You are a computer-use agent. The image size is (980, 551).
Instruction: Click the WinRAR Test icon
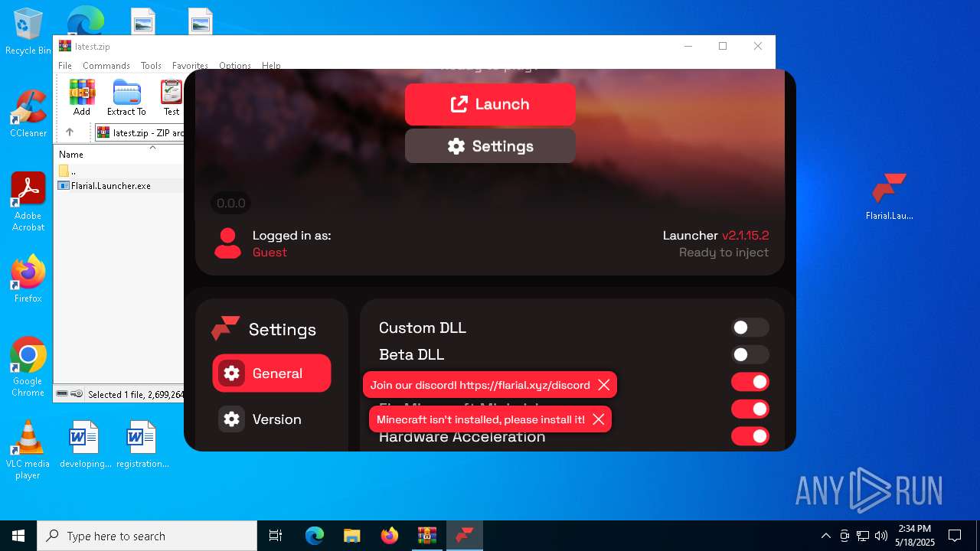171,97
